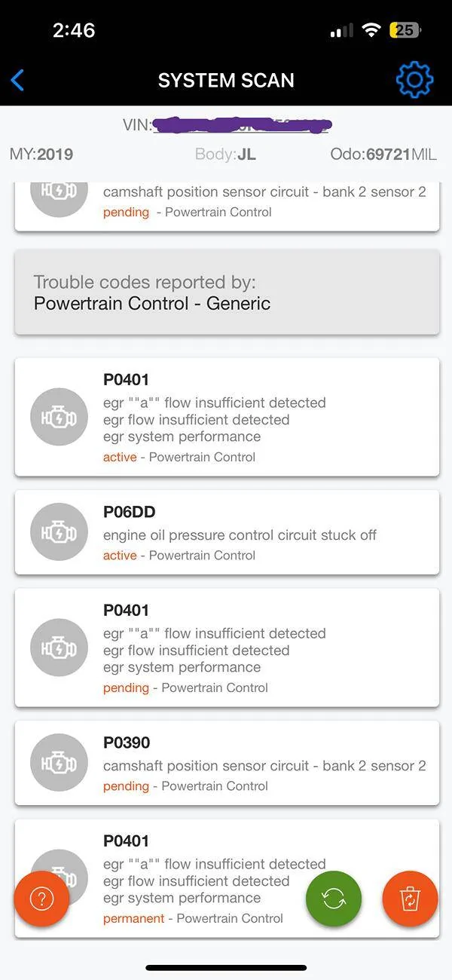
Task: Tap the blue back arrow
Action: [18, 80]
